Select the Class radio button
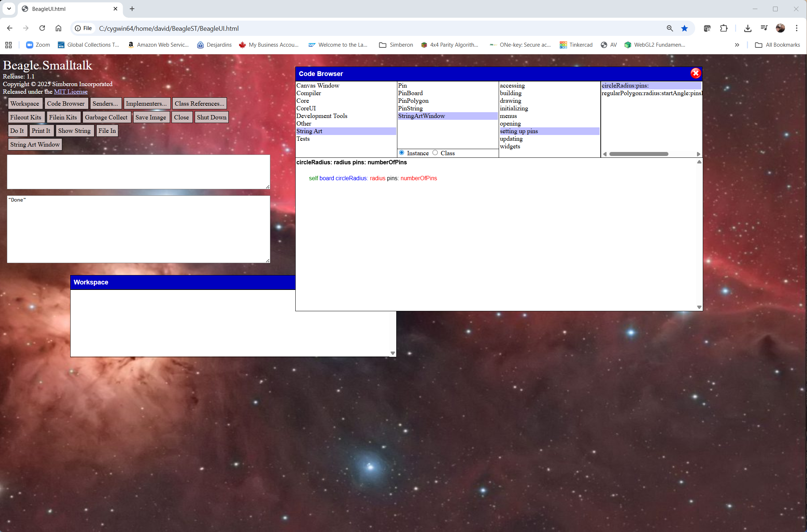The width and height of the screenshot is (807, 532). tap(435, 153)
